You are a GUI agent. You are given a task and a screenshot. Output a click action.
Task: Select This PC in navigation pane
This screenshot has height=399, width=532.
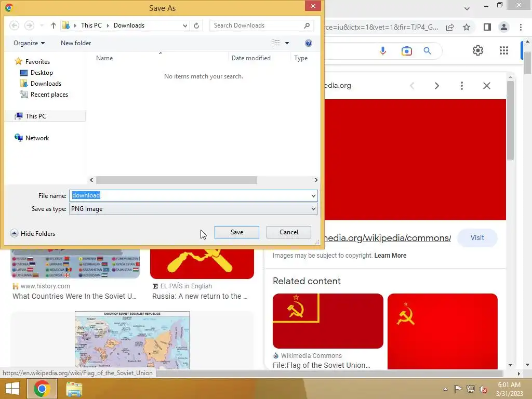(x=45, y=116)
